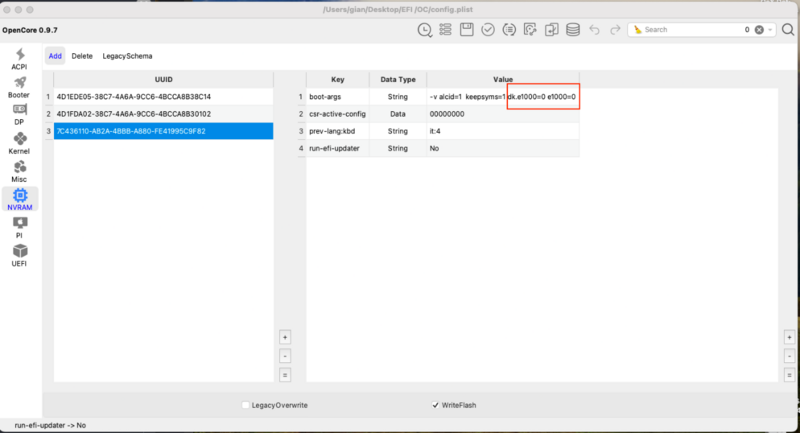Open the DP device properties section

(19, 115)
